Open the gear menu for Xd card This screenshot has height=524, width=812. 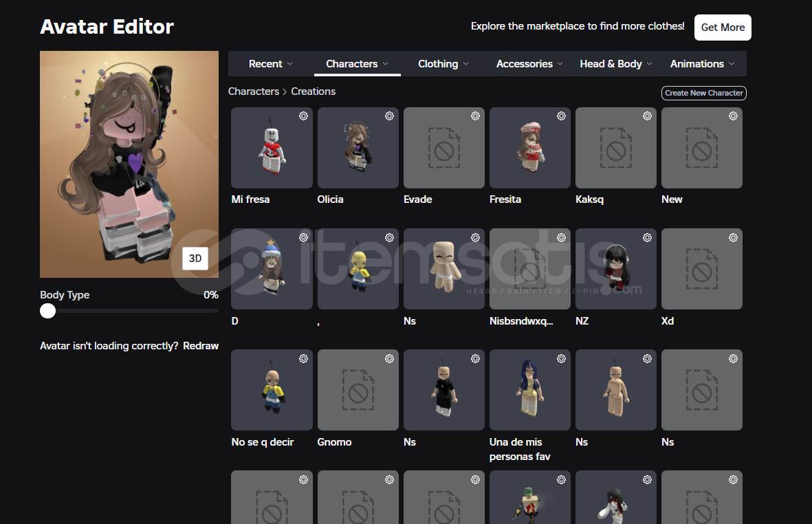(734, 238)
